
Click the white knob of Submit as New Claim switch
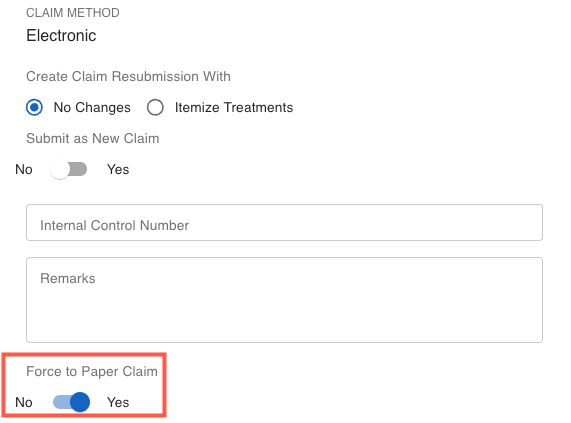59,170
